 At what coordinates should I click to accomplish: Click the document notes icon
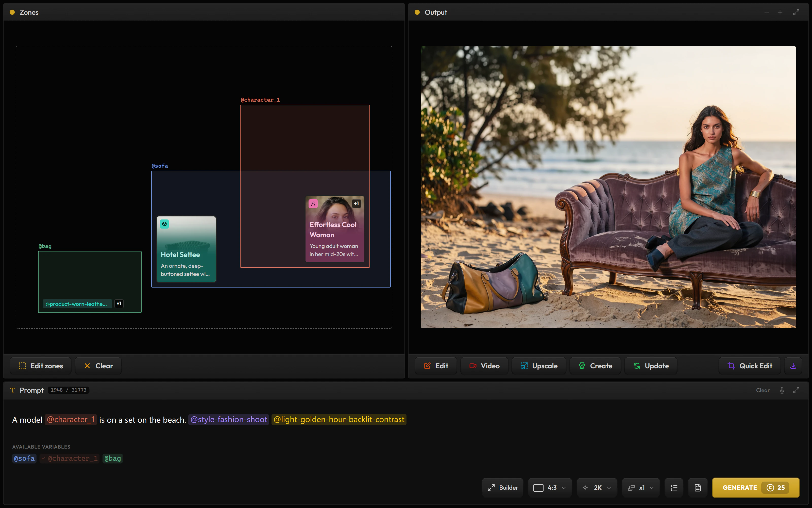[698, 487]
